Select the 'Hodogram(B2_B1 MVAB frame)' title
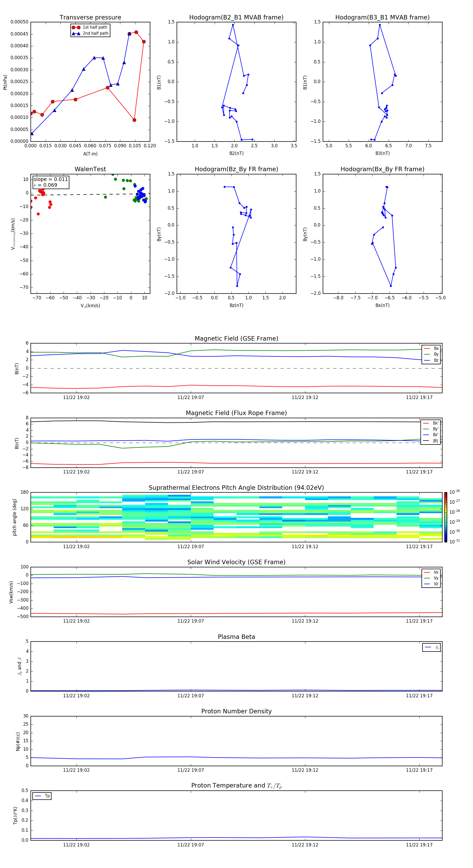 236,18
